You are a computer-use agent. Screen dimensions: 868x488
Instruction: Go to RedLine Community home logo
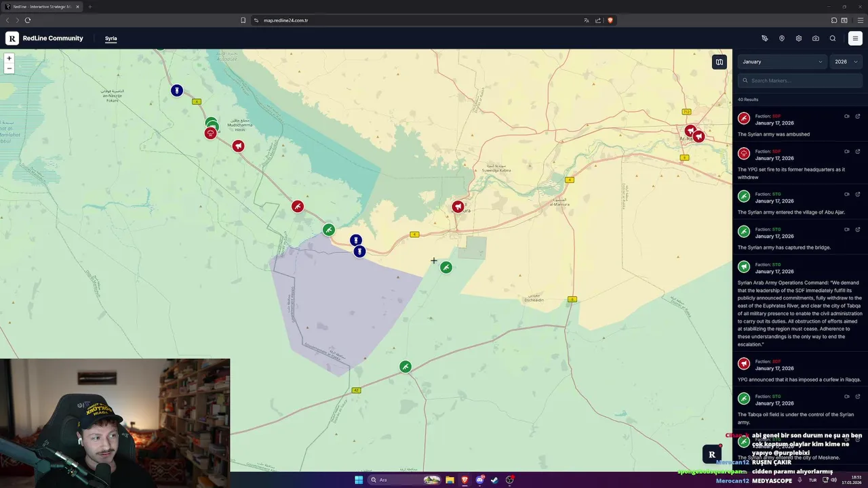(45, 39)
